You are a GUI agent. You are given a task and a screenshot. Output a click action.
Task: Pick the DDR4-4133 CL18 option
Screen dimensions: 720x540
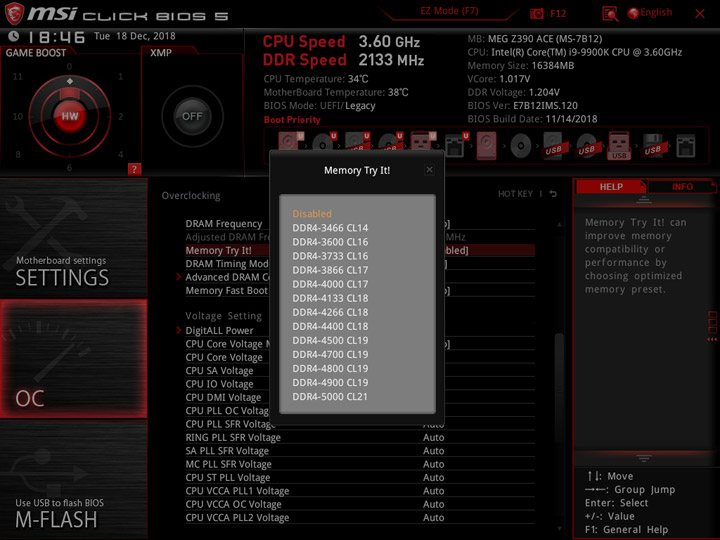[330, 298]
